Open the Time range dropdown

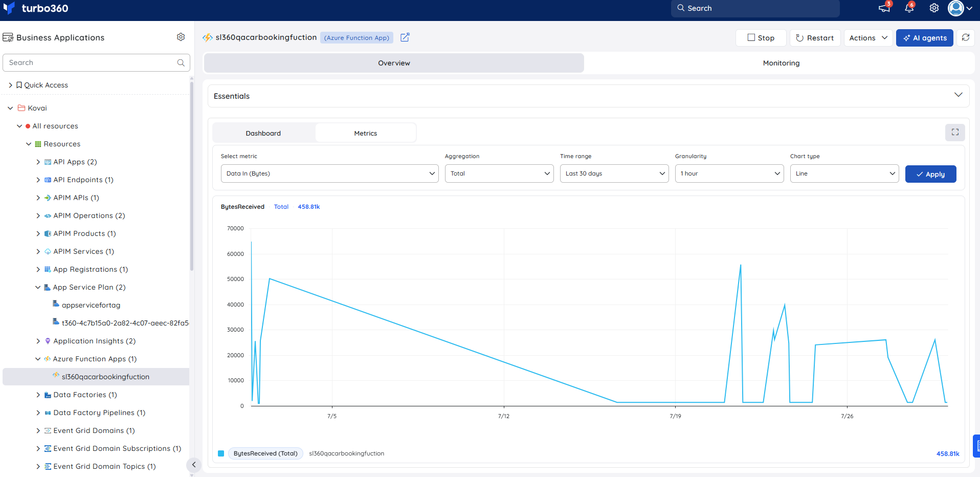coord(614,174)
